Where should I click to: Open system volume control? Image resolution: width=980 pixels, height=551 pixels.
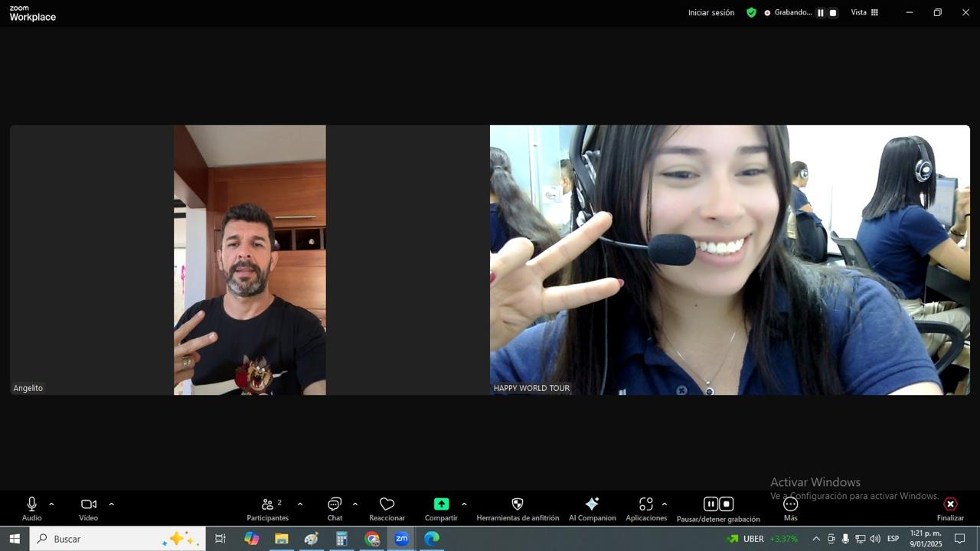pos(875,539)
